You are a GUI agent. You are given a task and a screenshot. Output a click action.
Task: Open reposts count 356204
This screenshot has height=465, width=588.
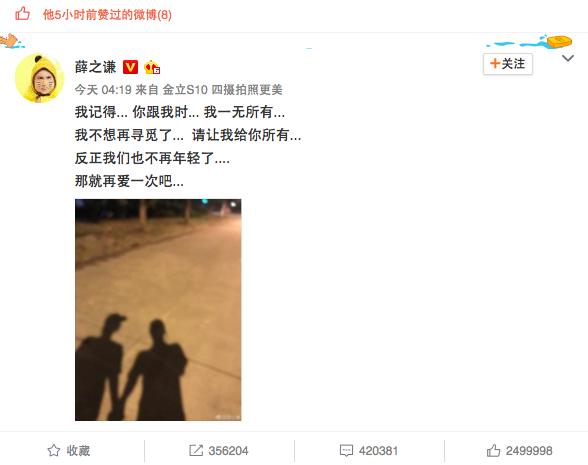tap(228, 451)
